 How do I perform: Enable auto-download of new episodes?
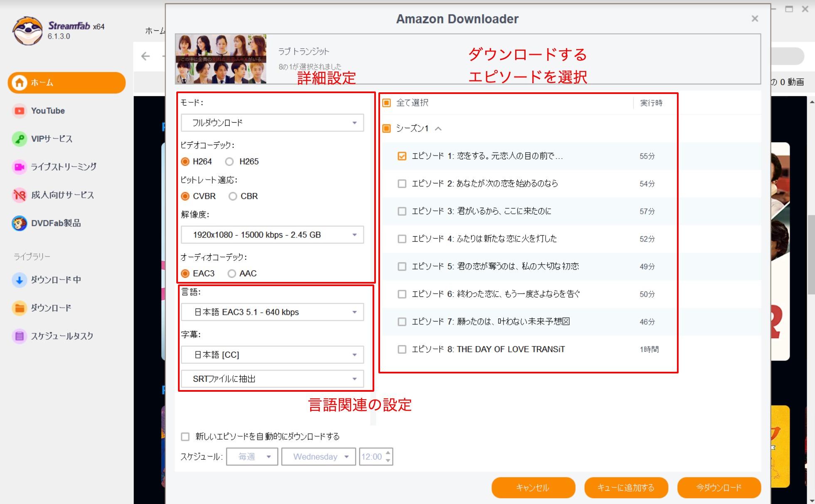pyautogui.click(x=185, y=436)
